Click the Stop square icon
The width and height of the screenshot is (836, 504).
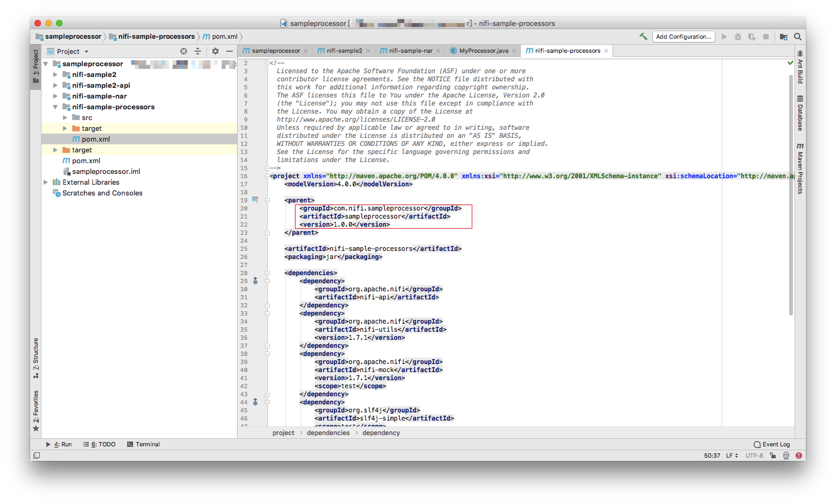[766, 37]
